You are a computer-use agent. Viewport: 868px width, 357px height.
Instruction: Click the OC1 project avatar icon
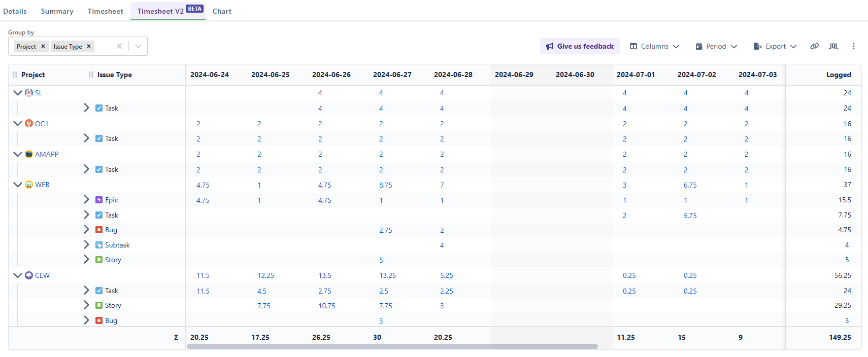tap(29, 124)
